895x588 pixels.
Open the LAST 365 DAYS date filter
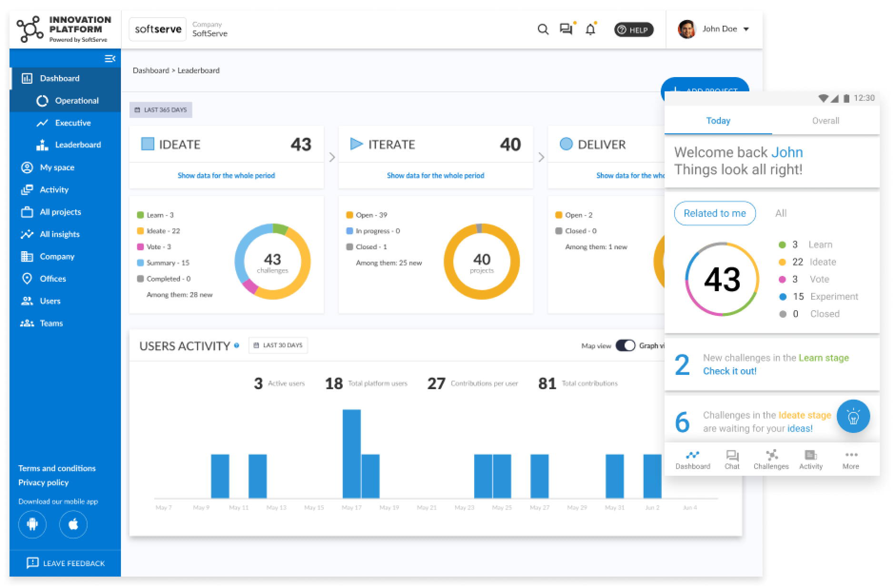(161, 110)
